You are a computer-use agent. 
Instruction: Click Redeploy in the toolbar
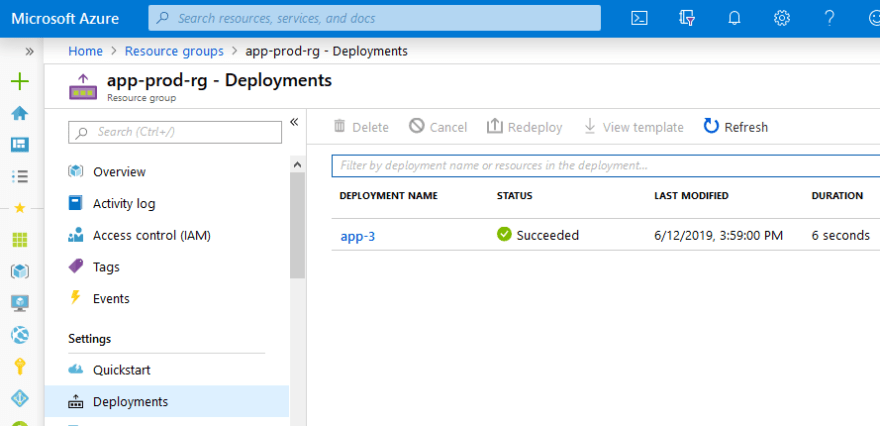[x=524, y=127]
